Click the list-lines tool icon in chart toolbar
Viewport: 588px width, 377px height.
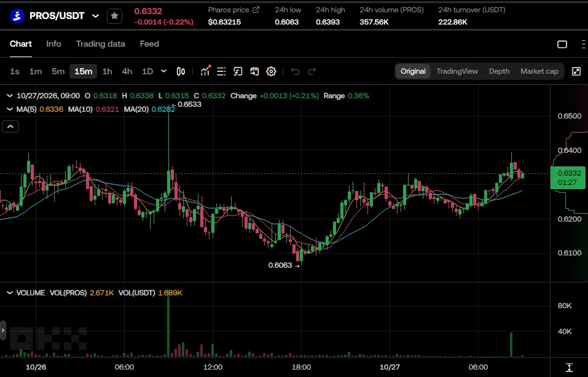click(221, 71)
